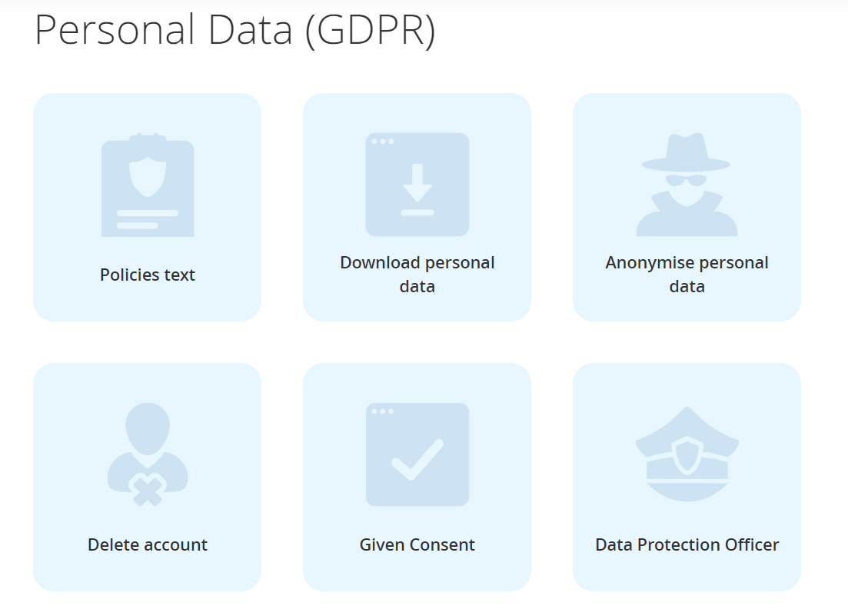Click the shield badge on the officer cap
Image resolution: width=848 pixels, height=616 pixels.
click(x=687, y=458)
